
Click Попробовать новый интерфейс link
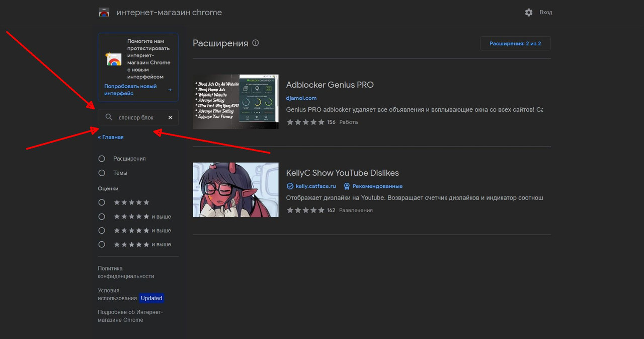pos(130,90)
